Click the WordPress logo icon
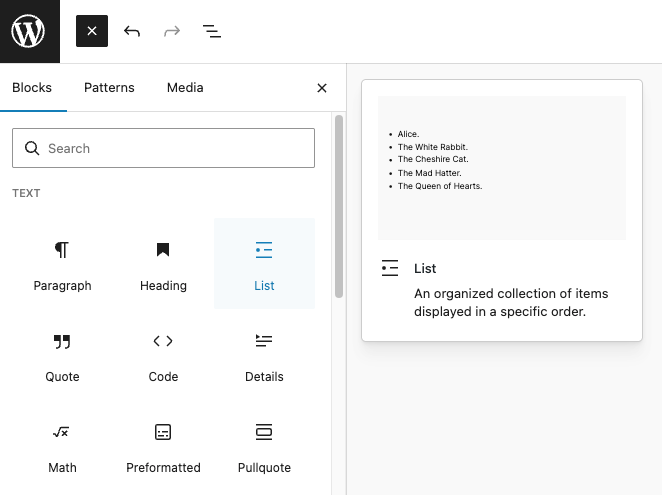662x495 pixels. click(29, 31)
